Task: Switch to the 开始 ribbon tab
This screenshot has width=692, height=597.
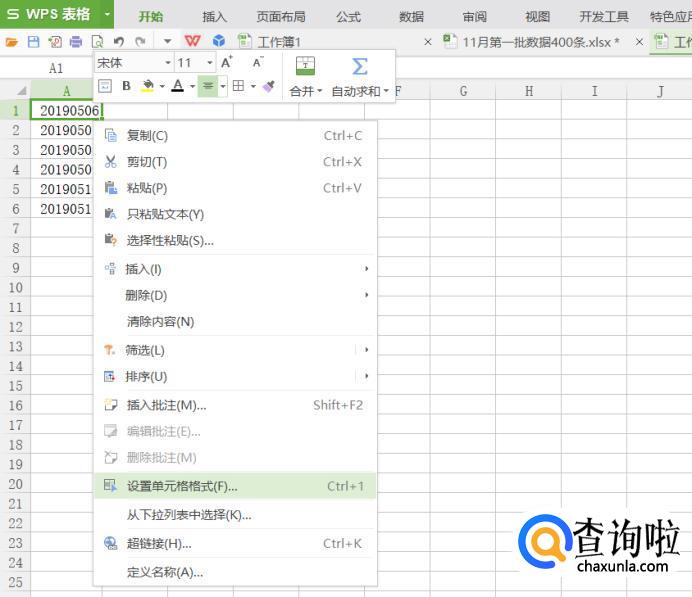Action: [151, 17]
